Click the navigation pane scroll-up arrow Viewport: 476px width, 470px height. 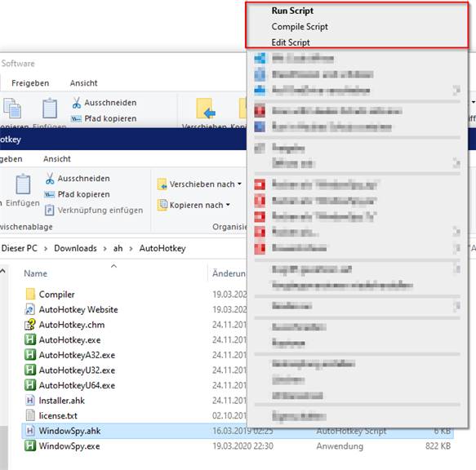(3, 271)
